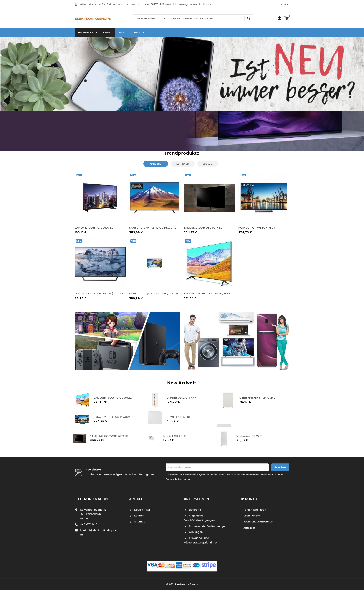
Task: Open Gefrierschrank PKM GS165 arrival link
Action: click(257, 398)
